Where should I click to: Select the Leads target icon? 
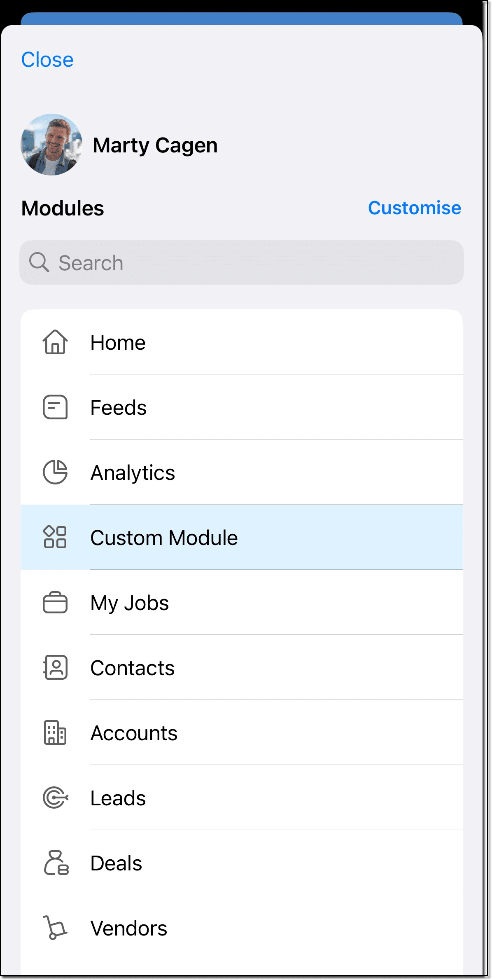[x=55, y=798]
